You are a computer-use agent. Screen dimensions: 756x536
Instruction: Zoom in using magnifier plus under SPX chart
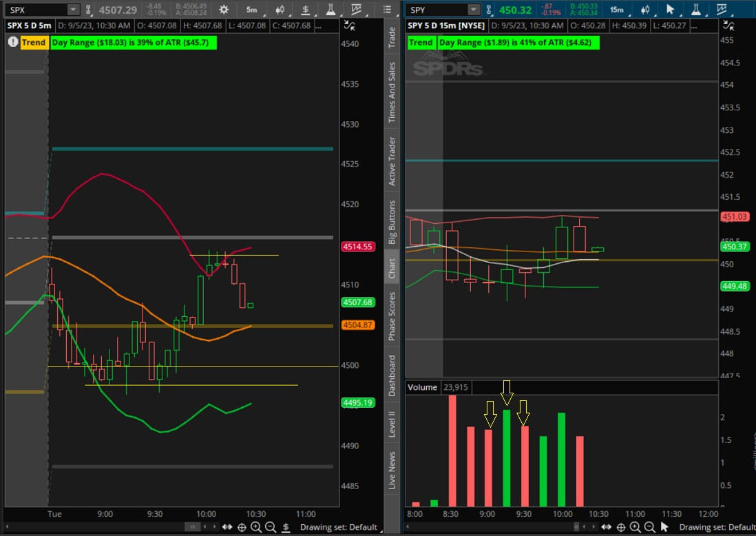pyautogui.click(x=256, y=527)
